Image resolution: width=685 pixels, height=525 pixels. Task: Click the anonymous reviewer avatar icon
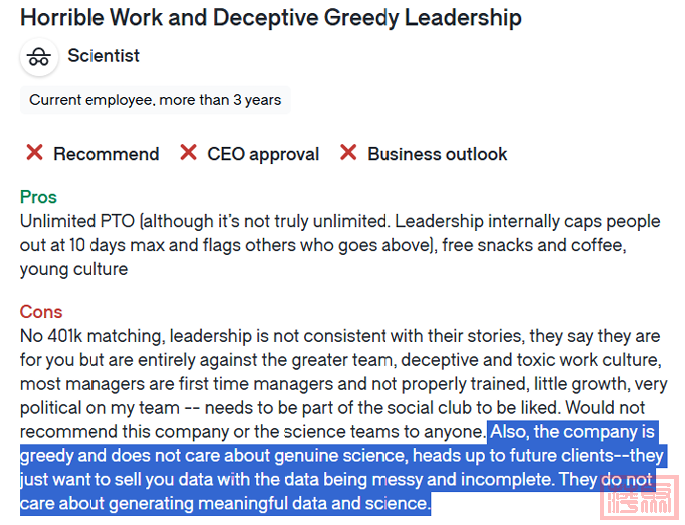39,57
